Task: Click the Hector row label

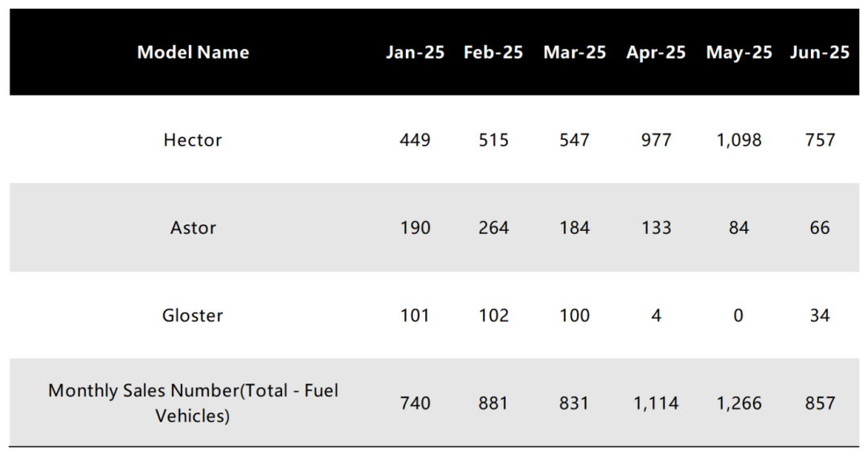Action: tap(193, 140)
